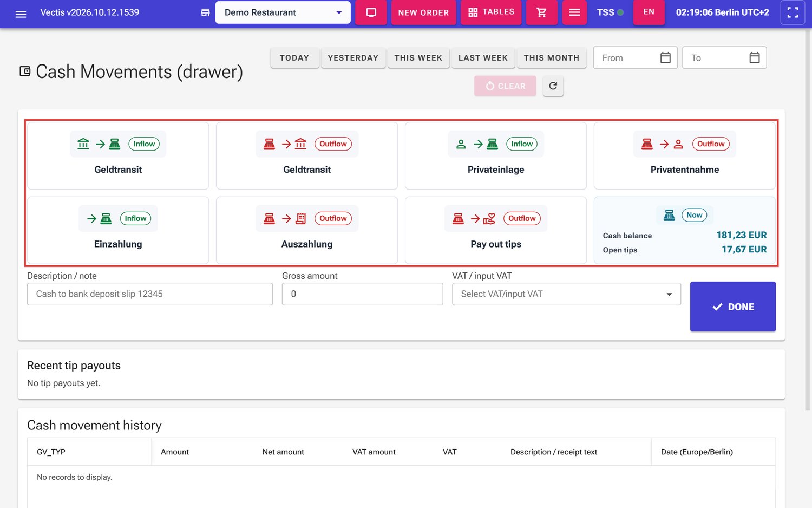
Task: Open the Demo Restaurant dropdown
Action: [283, 12]
